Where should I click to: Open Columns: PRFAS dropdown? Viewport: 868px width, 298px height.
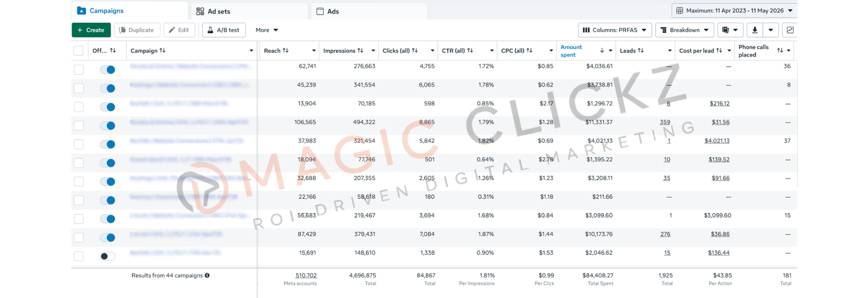(x=615, y=30)
